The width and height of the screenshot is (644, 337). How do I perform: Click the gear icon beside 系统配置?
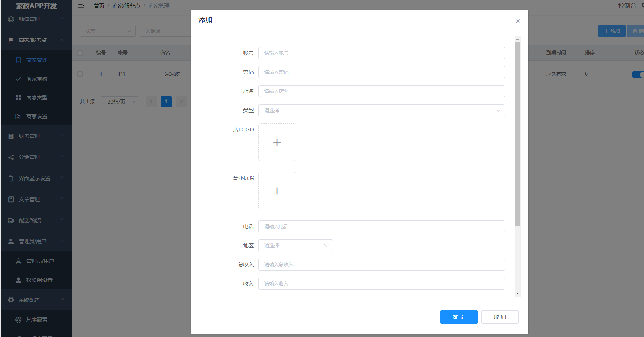click(x=11, y=300)
